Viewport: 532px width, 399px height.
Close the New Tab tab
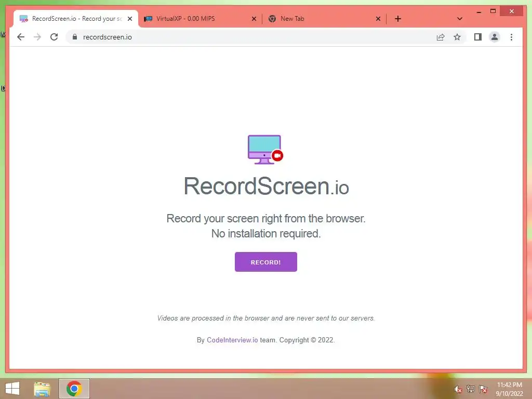click(x=378, y=19)
